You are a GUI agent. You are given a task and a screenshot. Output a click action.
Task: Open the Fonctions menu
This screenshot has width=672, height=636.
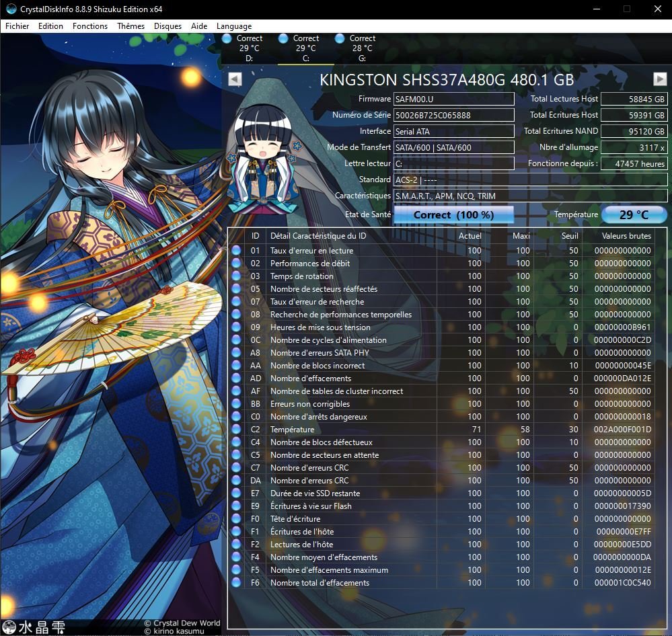(x=90, y=26)
